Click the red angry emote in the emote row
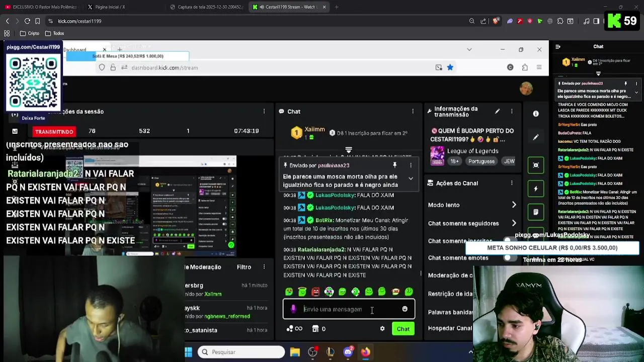This screenshot has width=644, height=362. [x=315, y=292]
